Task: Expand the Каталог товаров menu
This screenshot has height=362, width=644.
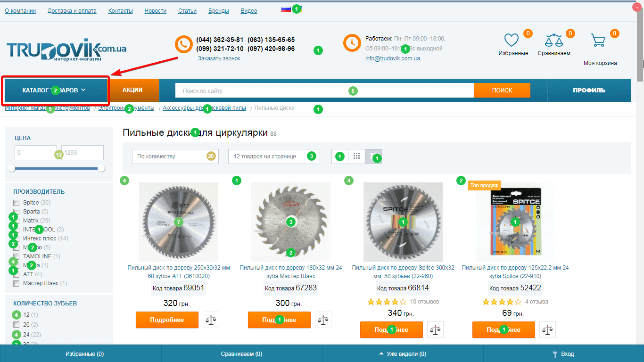Action: (x=56, y=90)
